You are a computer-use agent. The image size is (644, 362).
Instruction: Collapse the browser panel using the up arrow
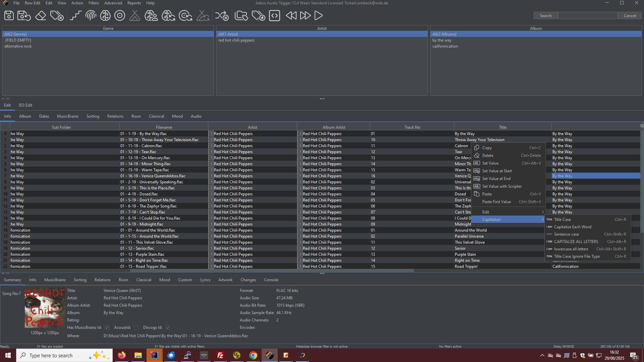3,99
